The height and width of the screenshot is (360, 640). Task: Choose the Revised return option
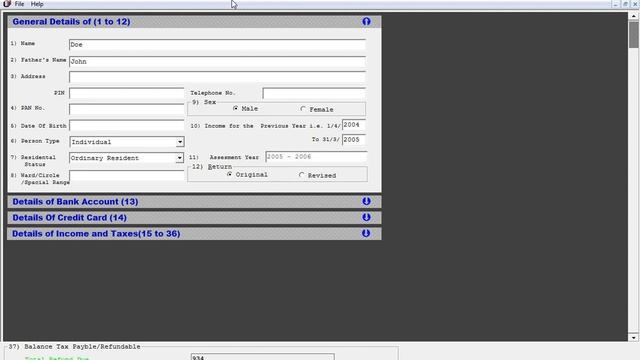click(301, 175)
